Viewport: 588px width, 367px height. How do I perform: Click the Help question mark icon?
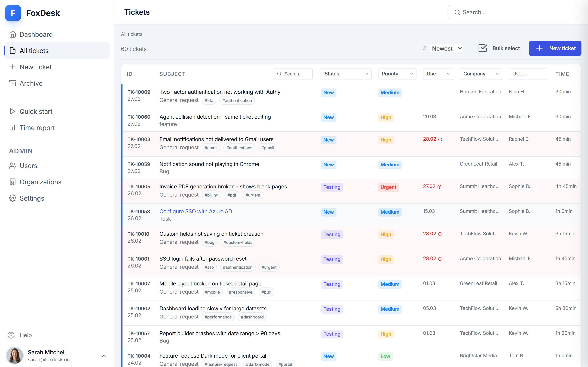pos(11,335)
